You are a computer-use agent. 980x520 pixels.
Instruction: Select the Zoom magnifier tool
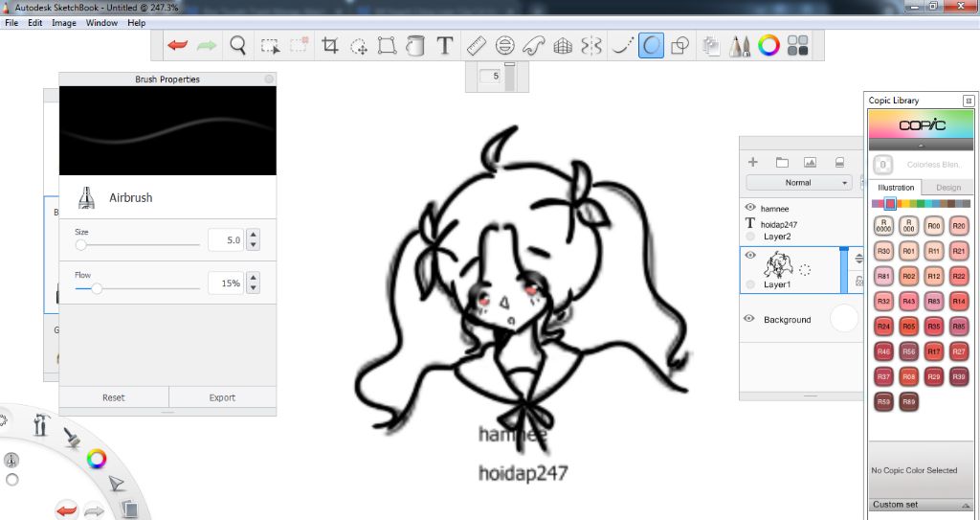point(237,46)
